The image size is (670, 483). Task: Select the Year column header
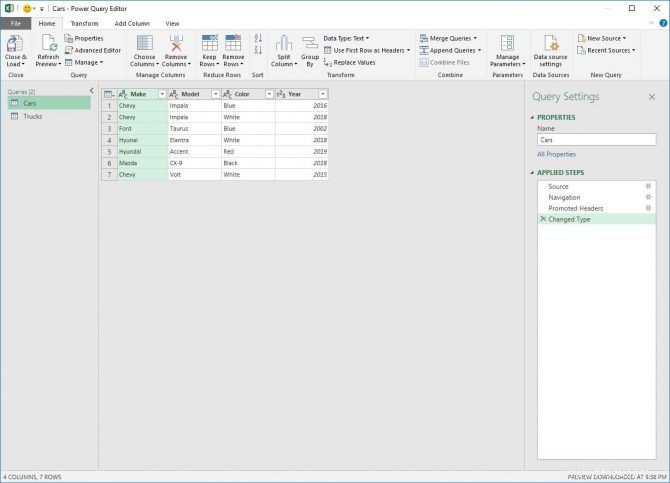point(302,94)
